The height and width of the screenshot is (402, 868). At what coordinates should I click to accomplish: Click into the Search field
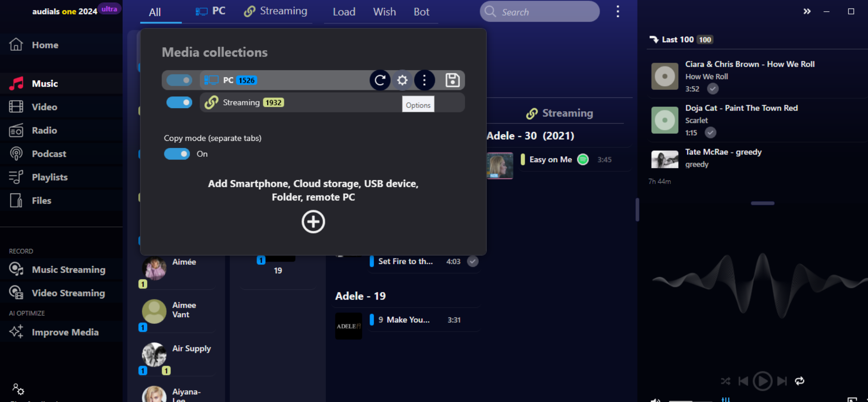pos(540,12)
